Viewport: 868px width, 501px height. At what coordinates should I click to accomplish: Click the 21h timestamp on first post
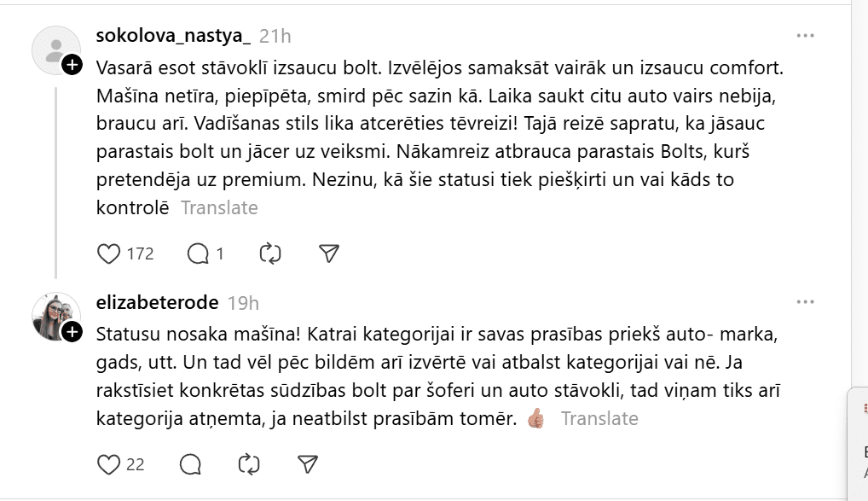click(275, 36)
